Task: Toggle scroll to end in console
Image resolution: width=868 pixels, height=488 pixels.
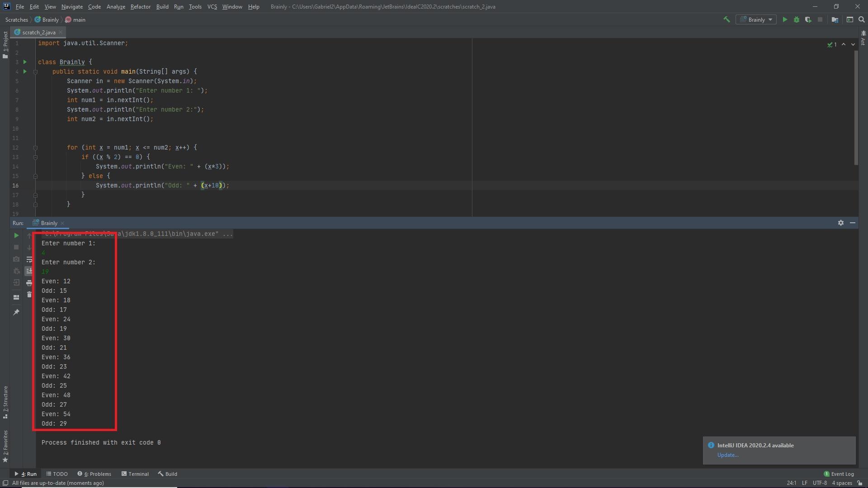Action: point(29,271)
